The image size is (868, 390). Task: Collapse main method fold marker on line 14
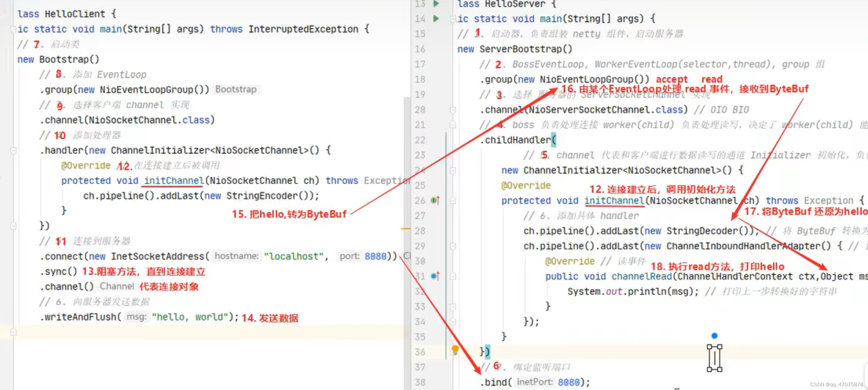coord(453,19)
